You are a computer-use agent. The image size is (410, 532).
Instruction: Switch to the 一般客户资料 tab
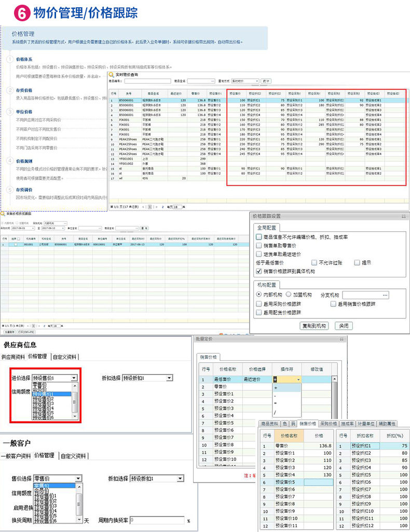[x=16, y=456]
